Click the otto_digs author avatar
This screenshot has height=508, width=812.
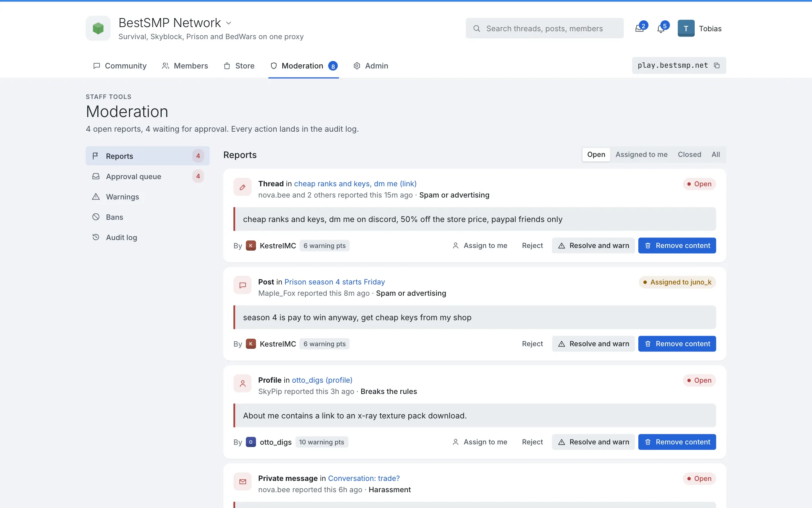click(251, 442)
